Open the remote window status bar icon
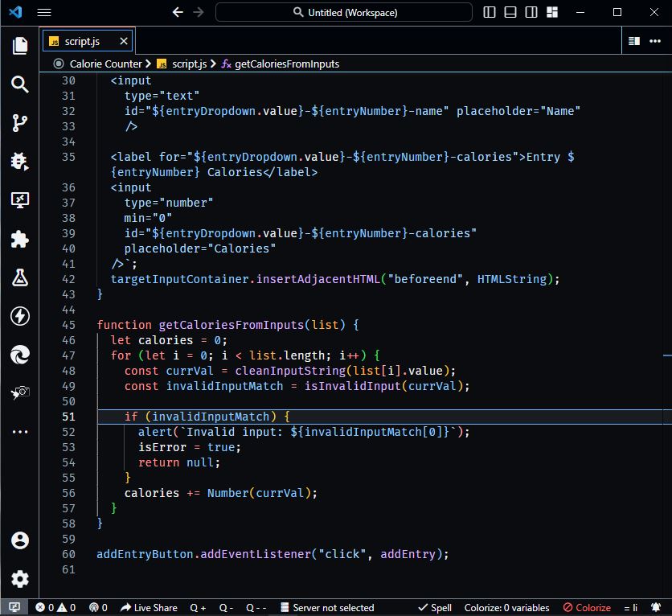This screenshot has height=616, width=672. (x=14, y=607)
